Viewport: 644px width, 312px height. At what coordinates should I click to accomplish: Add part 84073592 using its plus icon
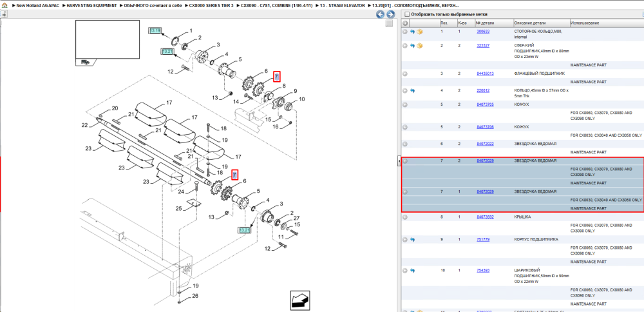405,217
